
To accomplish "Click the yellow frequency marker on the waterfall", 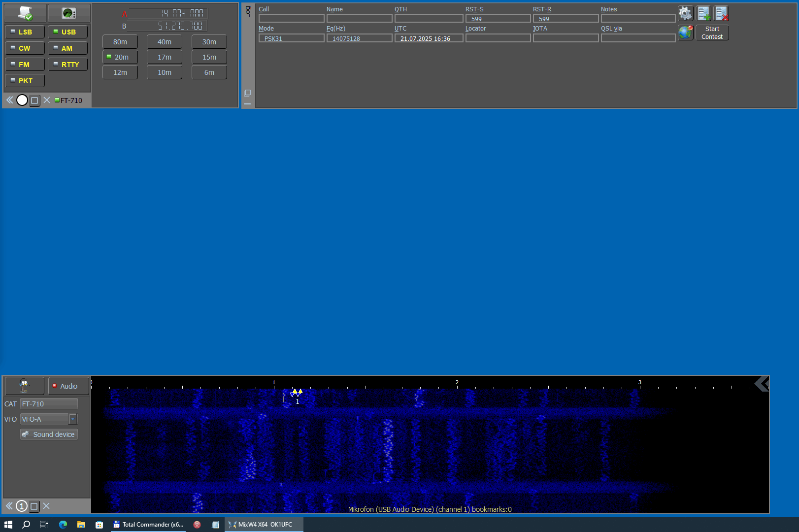I will (296, 393).
